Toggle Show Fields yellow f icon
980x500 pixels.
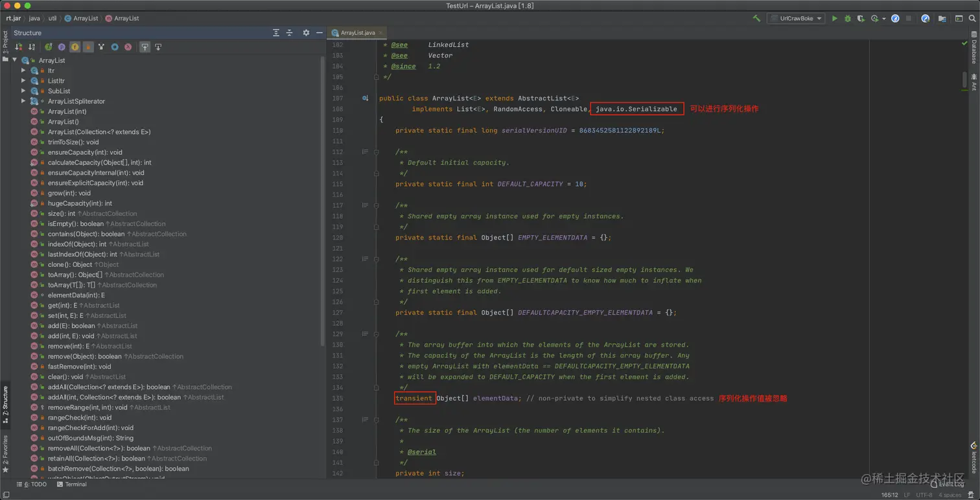tap(75, 47)
